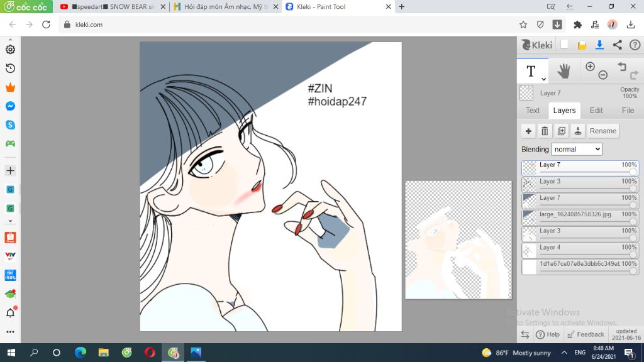Select the bottom 1d1e67ce07e8e3dbb6c349 layer
This screenshot has height=362, width=644.
tap(580, 266)
